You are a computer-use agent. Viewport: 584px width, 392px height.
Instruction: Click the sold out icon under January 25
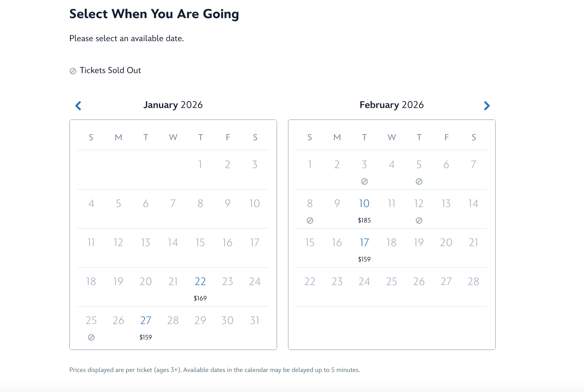click(x=91, y=338)
